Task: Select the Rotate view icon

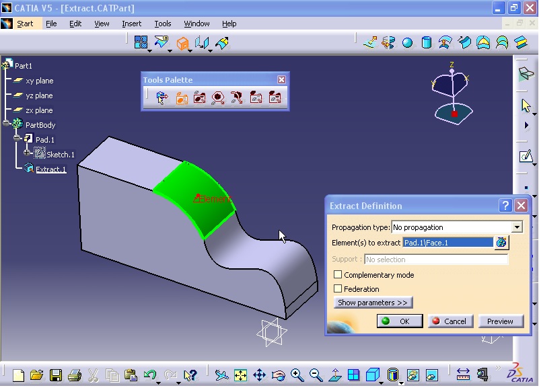Action: pyautogui.click(x=278, y=375)
